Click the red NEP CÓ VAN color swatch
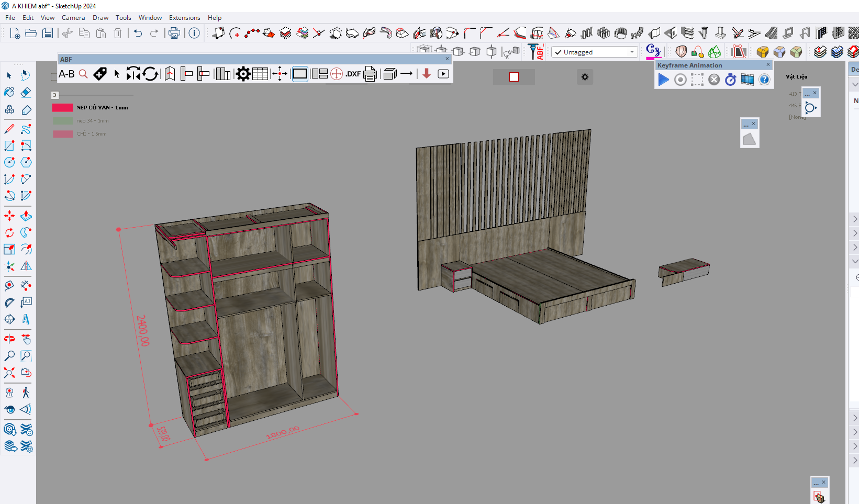The width and height of the screenshot is (859, 504). pyautogui.click(x=62, y=107)
